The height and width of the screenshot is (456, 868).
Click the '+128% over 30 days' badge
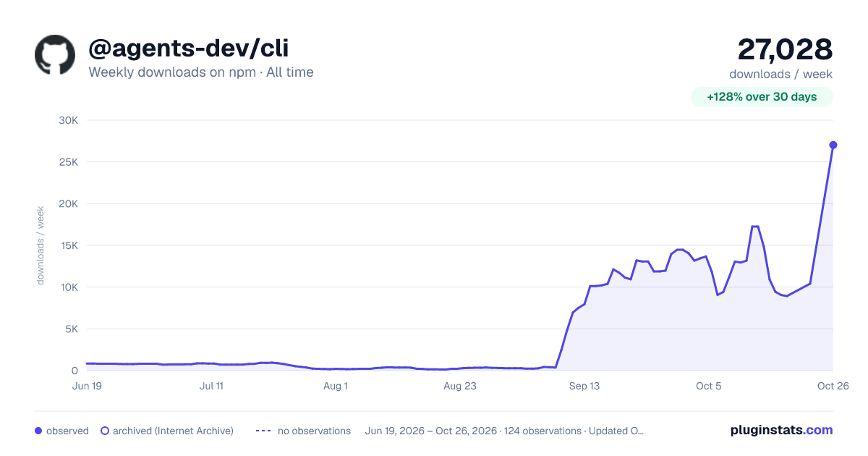(762, 97)
